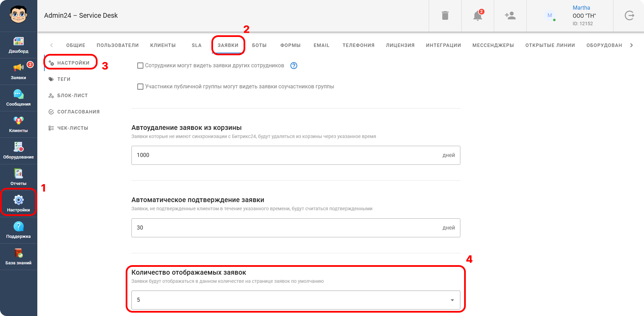The width and height of the screenshot is (644, 316).
Task: Open the ОБОРУДОВАН tab
Action: click(x=604, y=45)
